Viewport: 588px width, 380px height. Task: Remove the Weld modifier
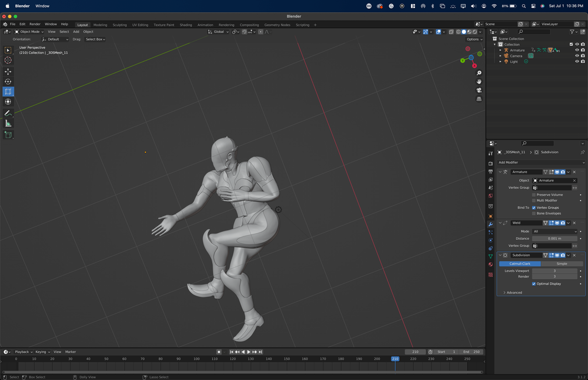(x=574, y=223)
